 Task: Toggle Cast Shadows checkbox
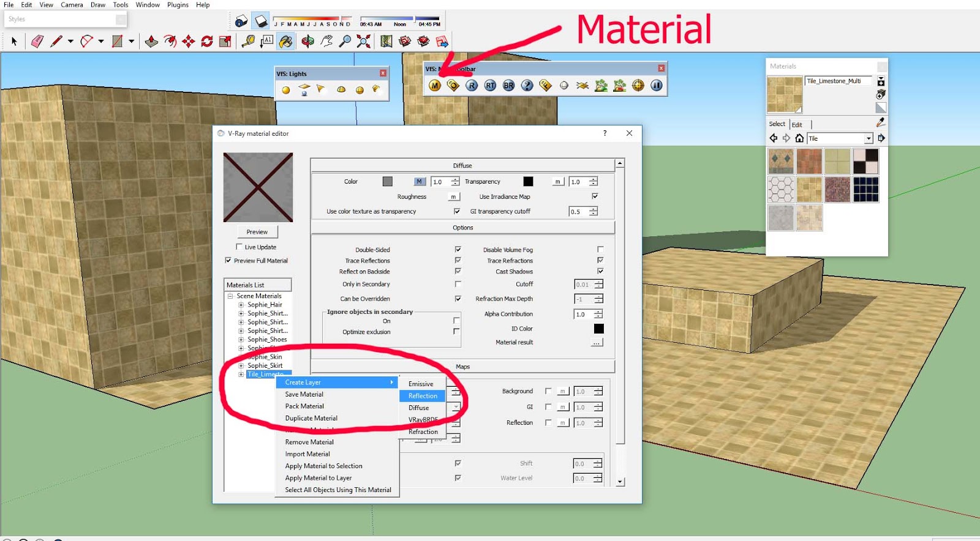pyautogui.click(x=600, y=270)
